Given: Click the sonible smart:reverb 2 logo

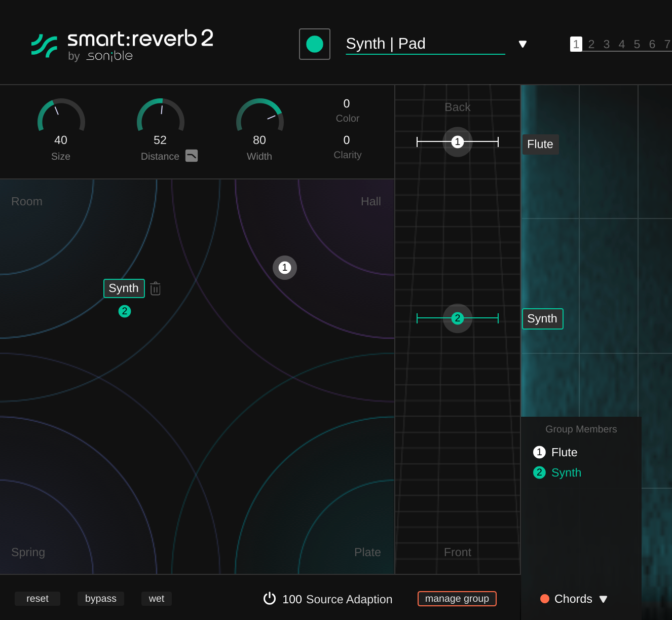Looking at the screenshot, I should pyautogui.click(x=122, y=45).
